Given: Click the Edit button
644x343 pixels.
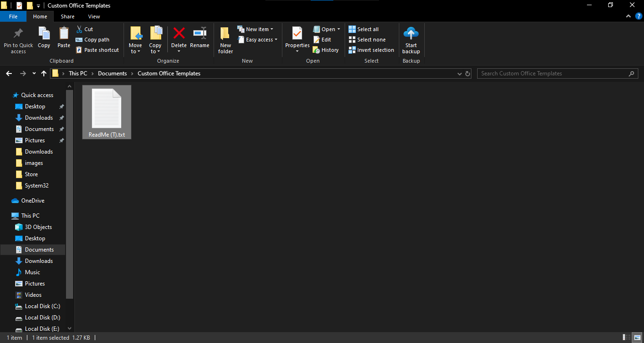Looking at the screenshot, I should 322,40.
